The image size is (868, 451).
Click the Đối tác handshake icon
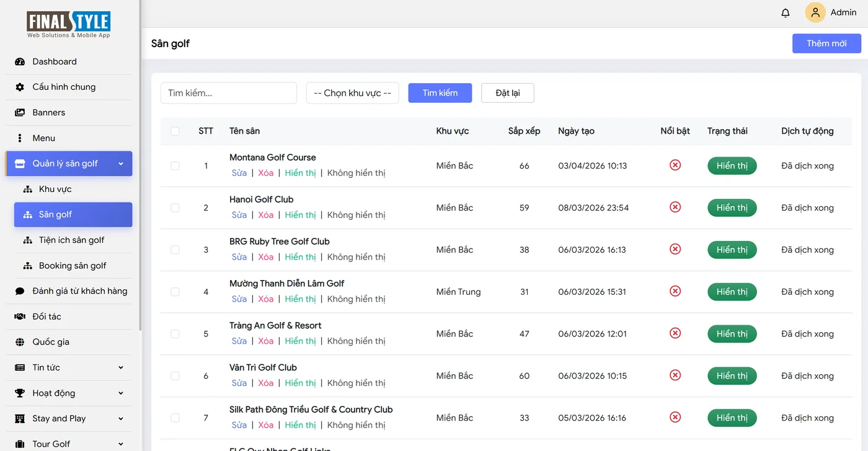coord(20,317)
